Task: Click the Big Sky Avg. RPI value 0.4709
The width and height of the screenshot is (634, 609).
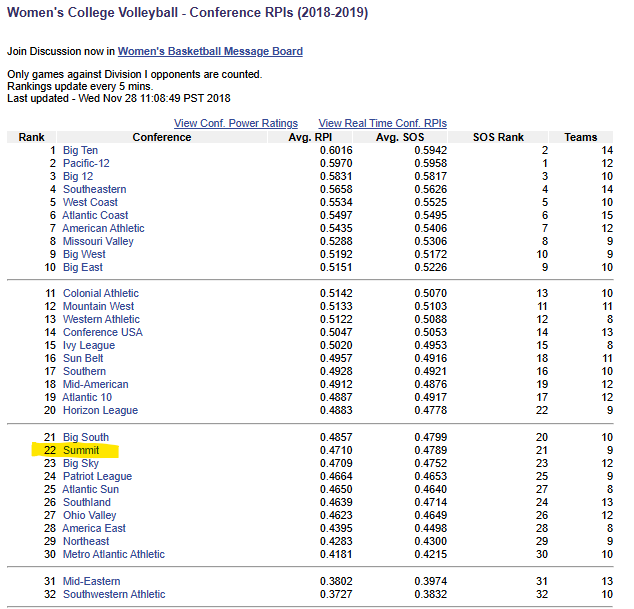Action: pyautogui.click(x=336, y=463)
